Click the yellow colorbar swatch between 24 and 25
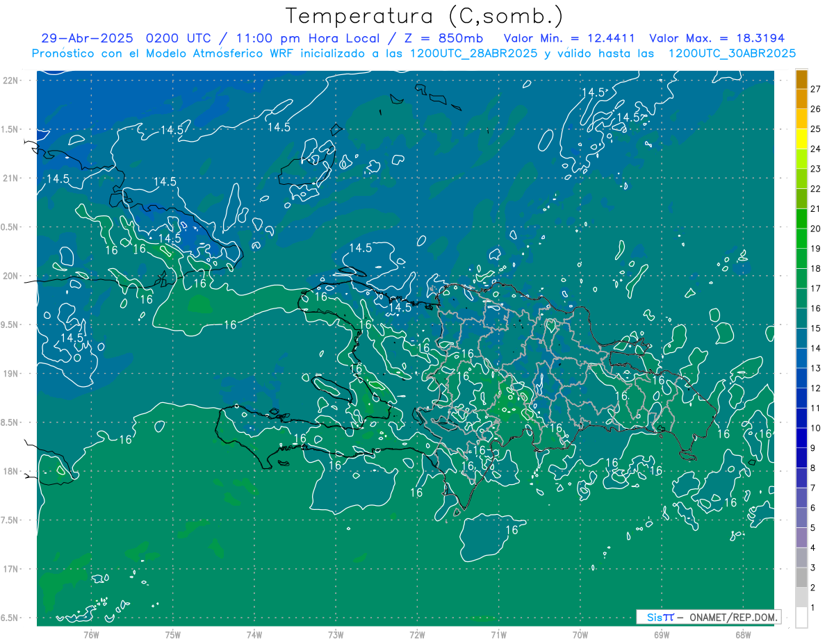The width and height of the screenshot is (834, 644). (x=802, y=139)
